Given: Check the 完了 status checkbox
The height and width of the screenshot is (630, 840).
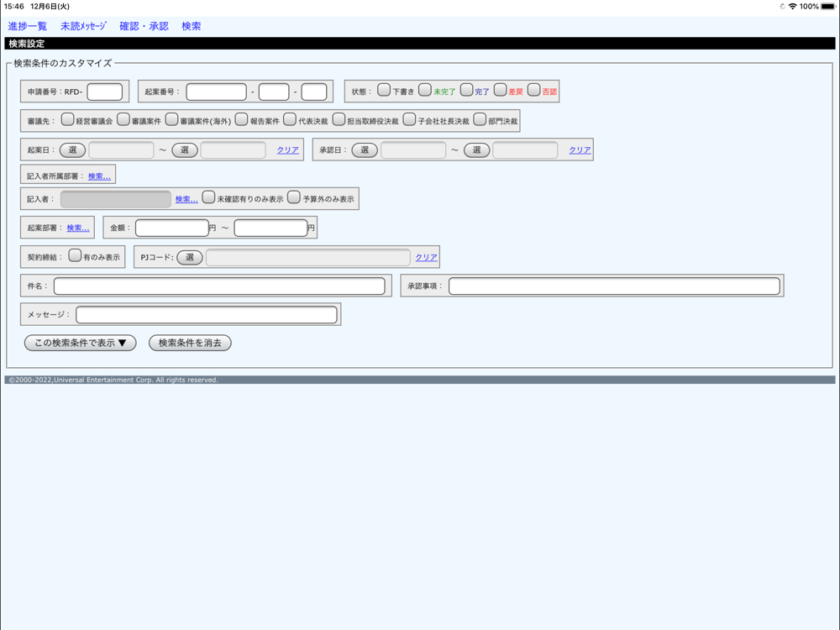Looking at the screenshot, I should [466, 90].
